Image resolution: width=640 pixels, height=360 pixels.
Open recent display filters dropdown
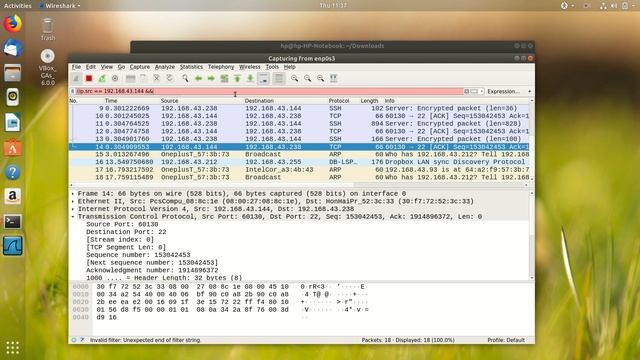pyautogui.click(x=482, y=91)
